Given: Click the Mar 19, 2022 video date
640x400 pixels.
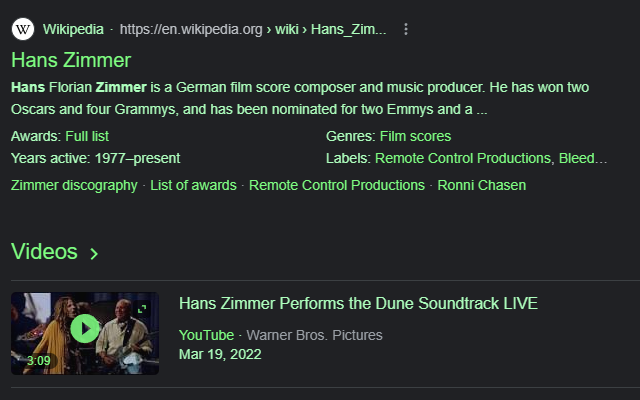Looking at the screenshot, I should pyautogui.click(x=220, y=354).
